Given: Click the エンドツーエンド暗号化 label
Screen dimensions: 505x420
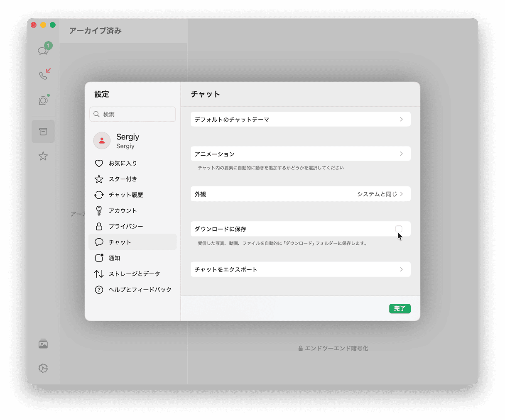Looking at the screenshot, I should [336, 348].
